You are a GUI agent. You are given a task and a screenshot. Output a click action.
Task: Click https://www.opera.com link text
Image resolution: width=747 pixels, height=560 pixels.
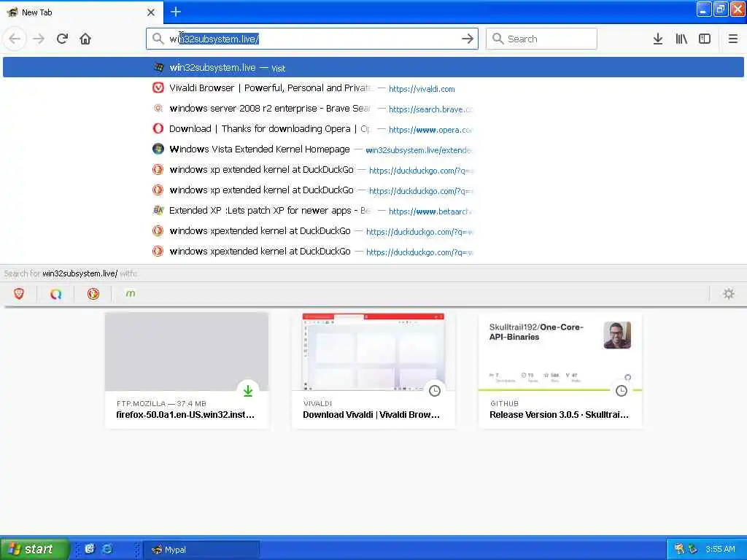point(430,130)
